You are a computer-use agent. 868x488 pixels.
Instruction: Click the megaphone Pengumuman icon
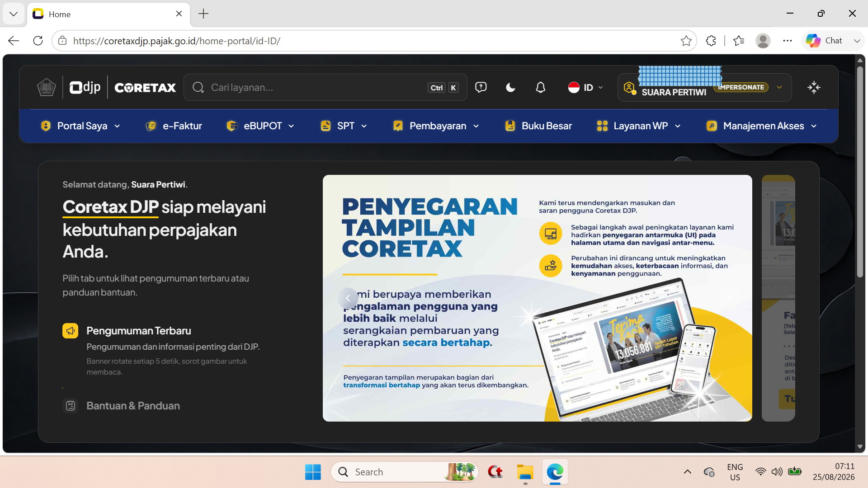click(x=70, y=331)
